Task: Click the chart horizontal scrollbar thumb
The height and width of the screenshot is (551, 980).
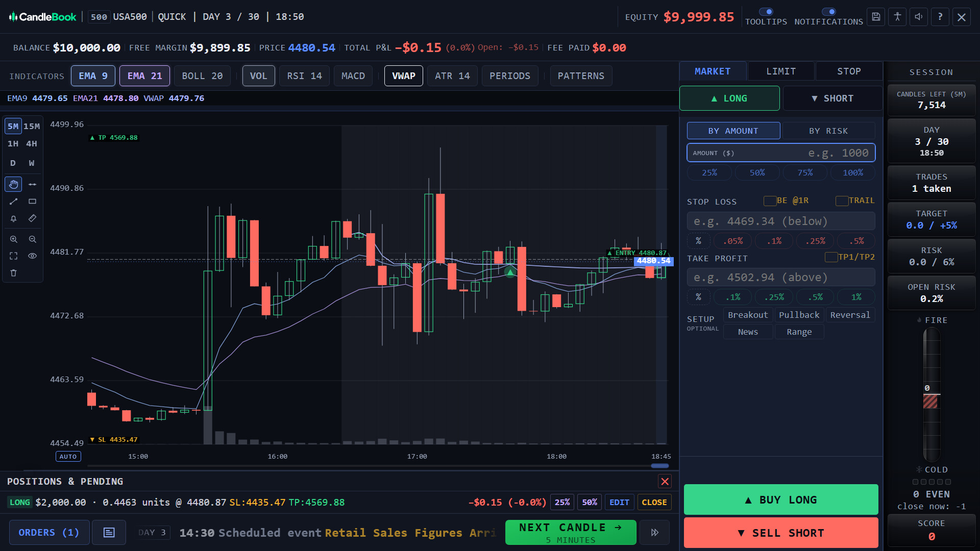Action: point(660,466)
